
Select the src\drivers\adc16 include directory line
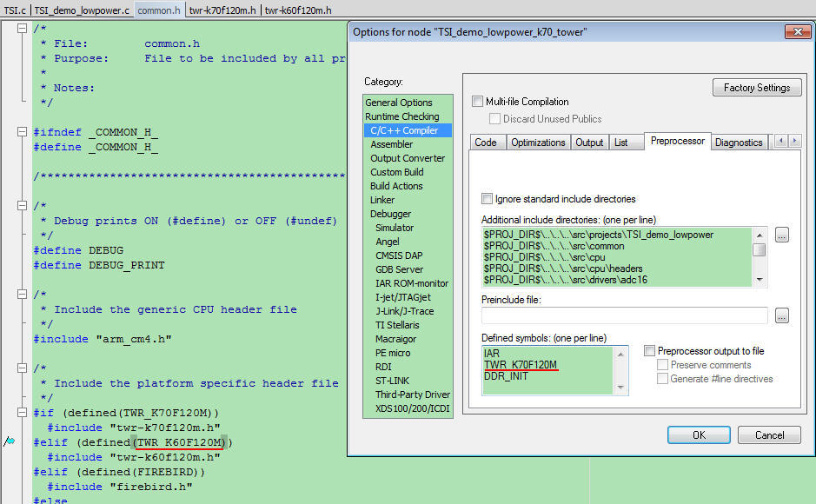pos(565,280)
